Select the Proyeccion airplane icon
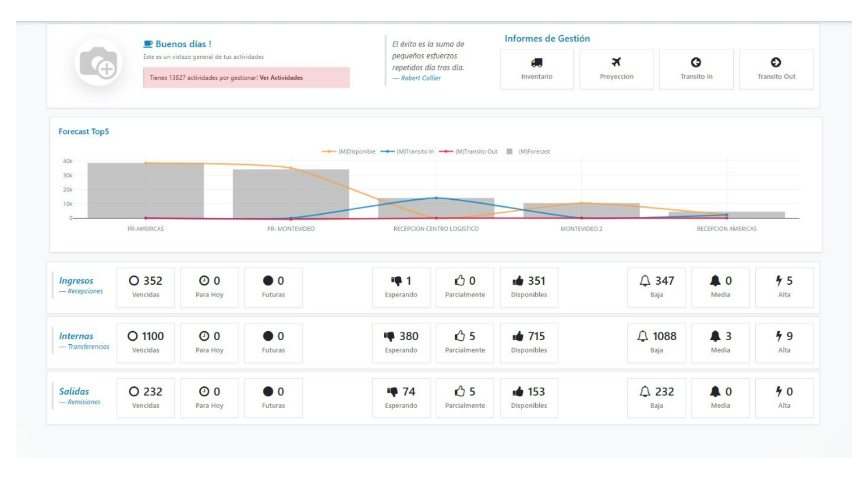The width and height of the screenshot is (868, 488). (617, 62)
